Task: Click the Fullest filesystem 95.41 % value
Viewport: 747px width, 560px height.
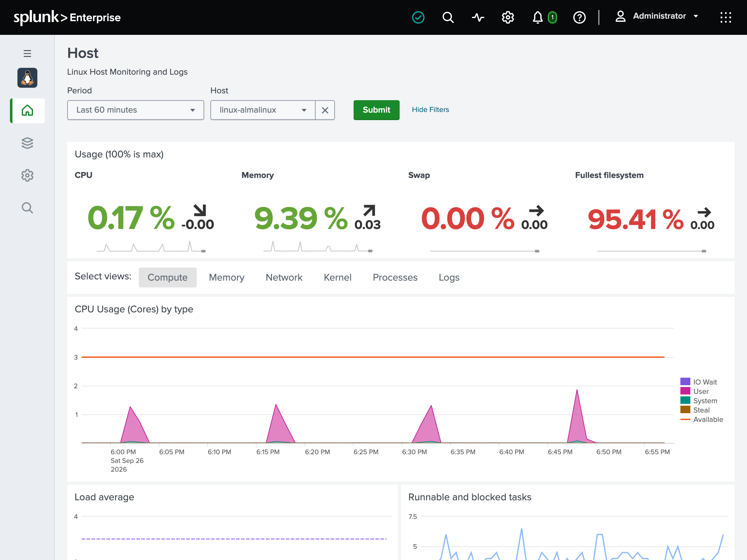Action: click(636, 219)
